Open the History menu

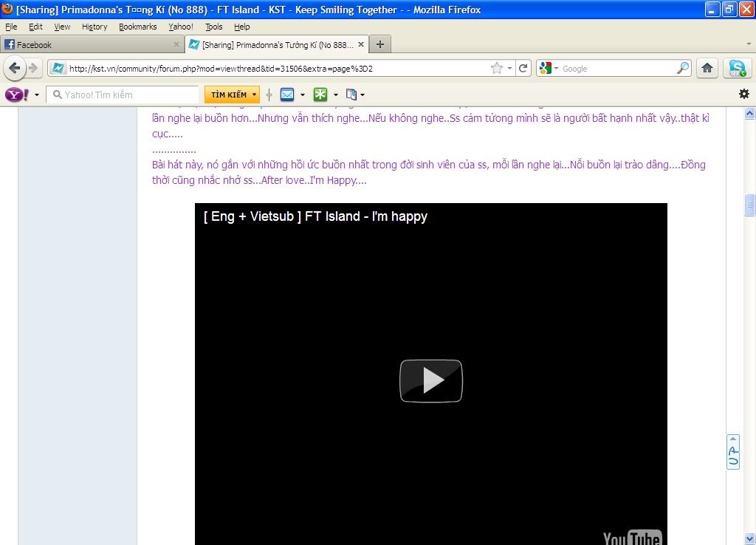point(94,27)
